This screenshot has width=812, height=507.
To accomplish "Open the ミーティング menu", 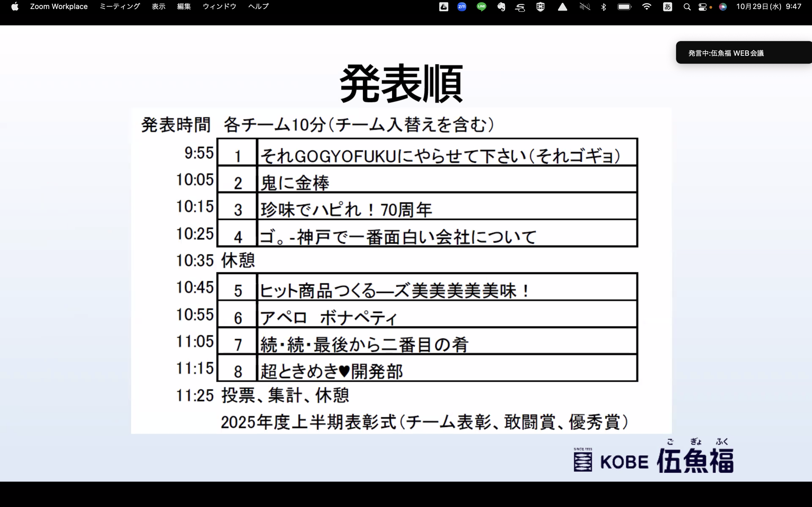I will pyautogui.click(x=120, y=7).
